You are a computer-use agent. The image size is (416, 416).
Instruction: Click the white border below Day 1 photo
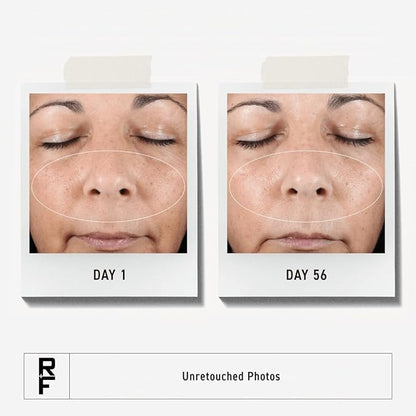(110, 275)
